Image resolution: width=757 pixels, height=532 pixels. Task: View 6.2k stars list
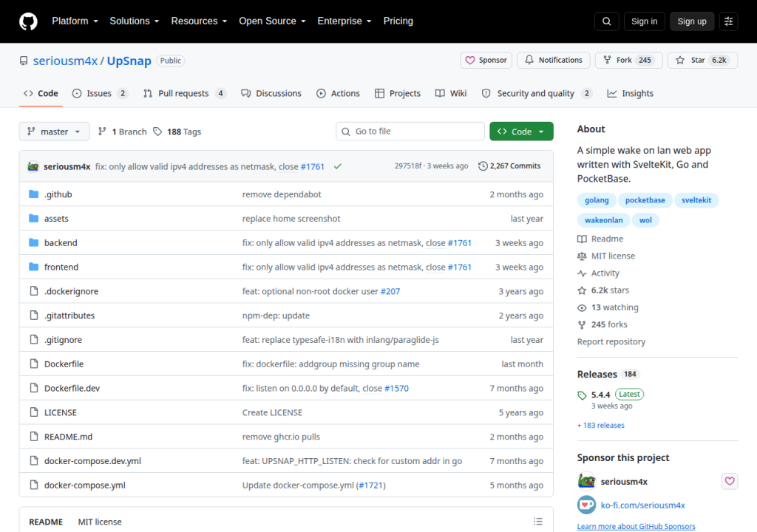(x=603, y=290)
